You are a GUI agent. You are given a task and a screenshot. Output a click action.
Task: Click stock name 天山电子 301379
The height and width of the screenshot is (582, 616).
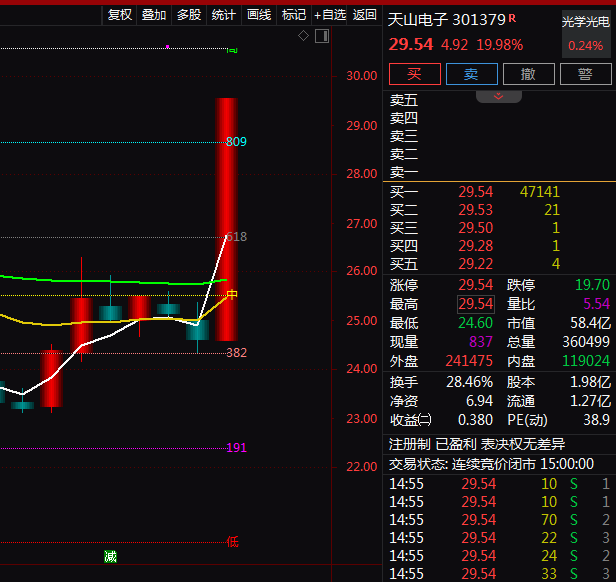447,20
